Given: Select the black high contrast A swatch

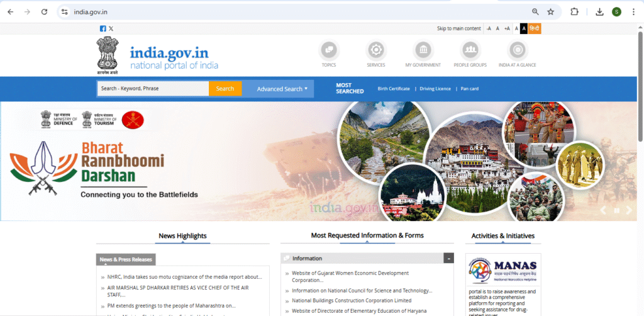Looking at the screenshot, I should (524, 28).
